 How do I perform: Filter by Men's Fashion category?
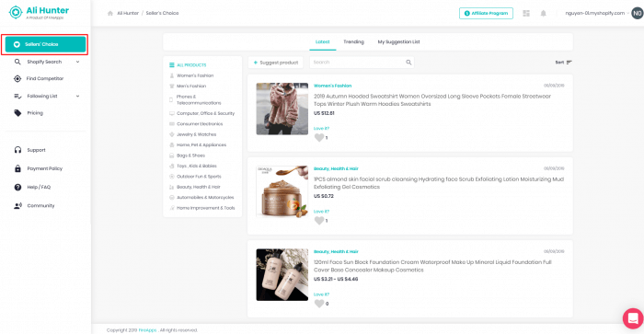pyautogui.click(x=188, y=86)
